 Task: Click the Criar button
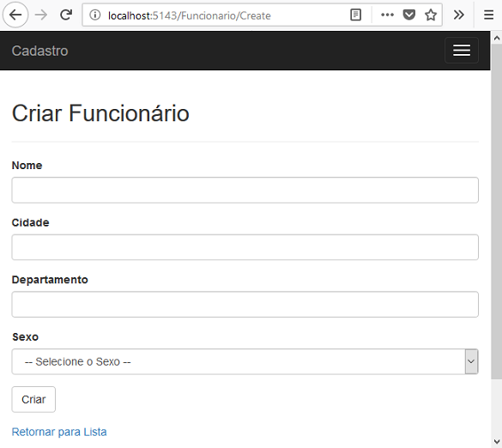[x=33, y=399]
